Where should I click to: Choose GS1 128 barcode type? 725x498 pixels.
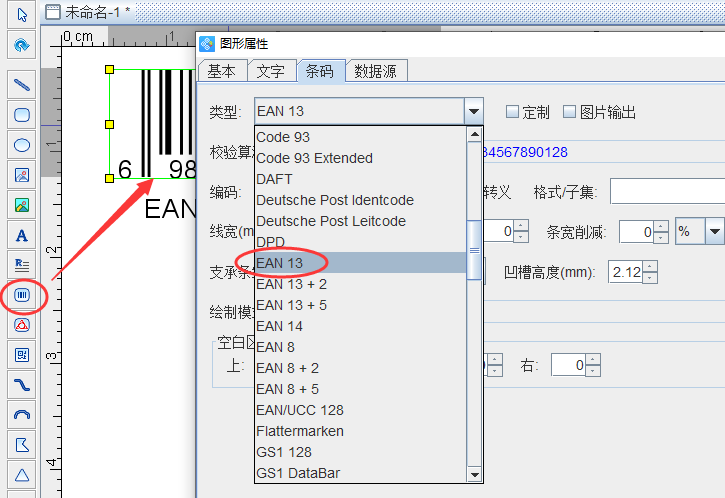click(x=361, y=452)
